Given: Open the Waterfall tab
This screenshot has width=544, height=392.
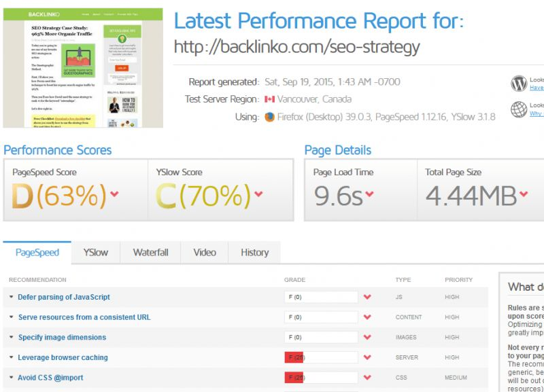Looking at the screenshot, I should pos(150,253).
